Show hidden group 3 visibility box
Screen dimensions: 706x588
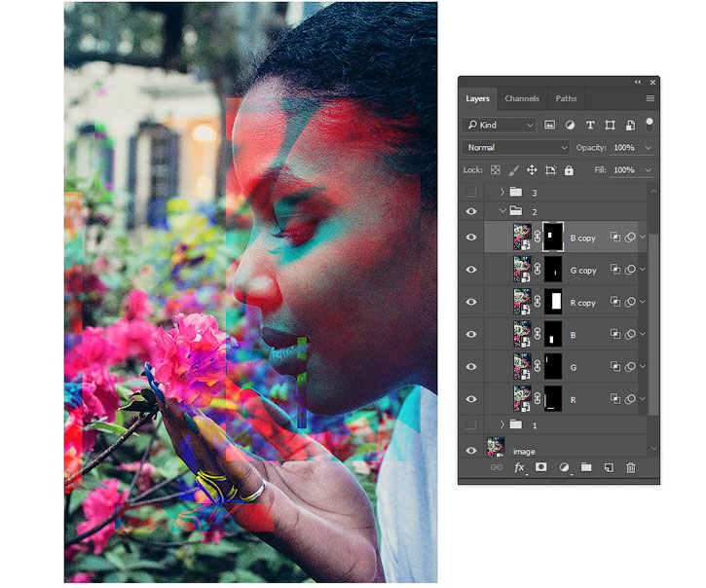(471, 192)
